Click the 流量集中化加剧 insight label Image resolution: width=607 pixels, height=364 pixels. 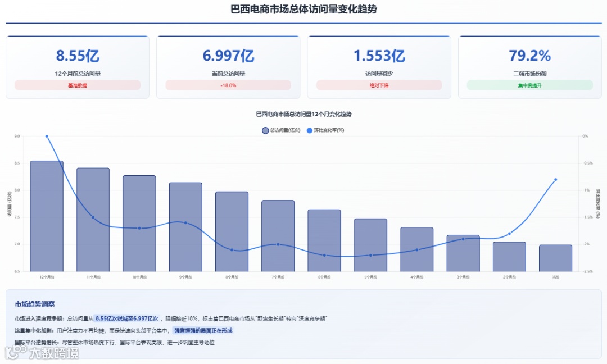(34, 330)
